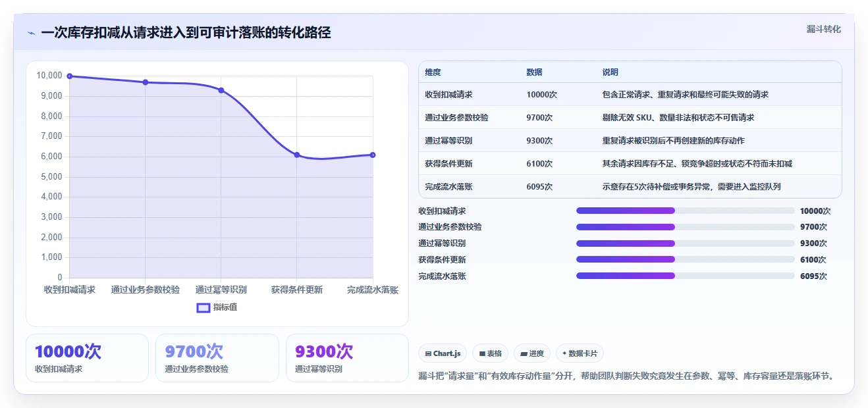868x408 pixels.
Task: Open the 10000次 收到扣减请求 data card
Action: click(x=87, y=358)
